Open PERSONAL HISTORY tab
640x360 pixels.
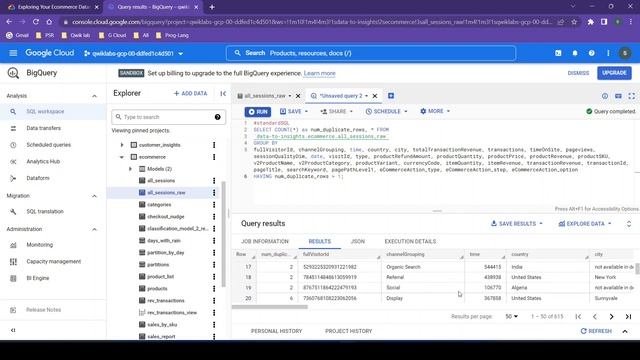276,331
